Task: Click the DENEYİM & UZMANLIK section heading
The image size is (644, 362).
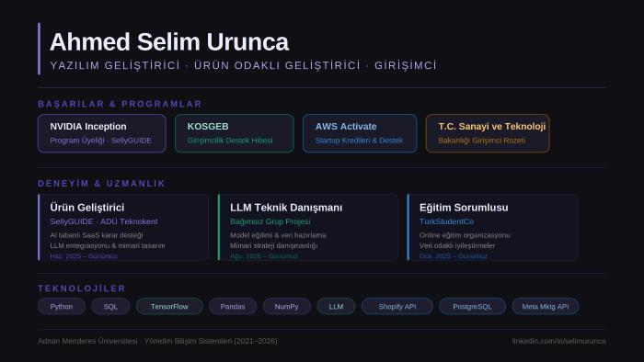Action: tap(101, 184)
